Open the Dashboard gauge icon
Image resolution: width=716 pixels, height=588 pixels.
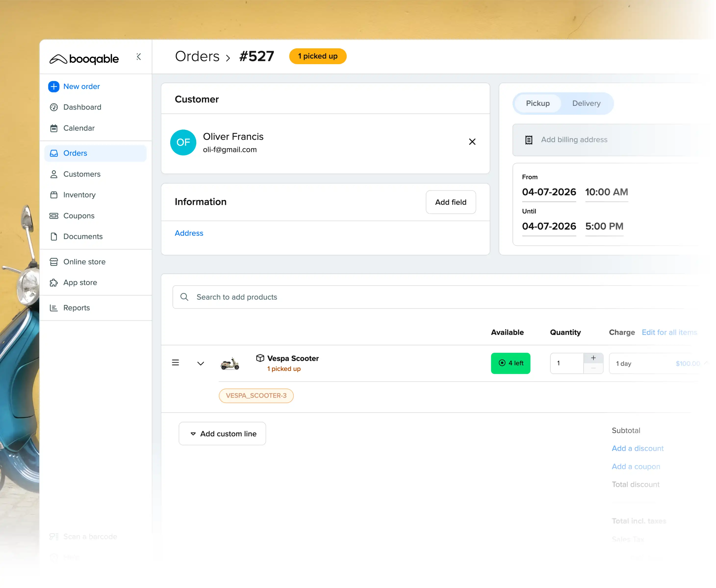pyautogui.click(x=53, y=107)
